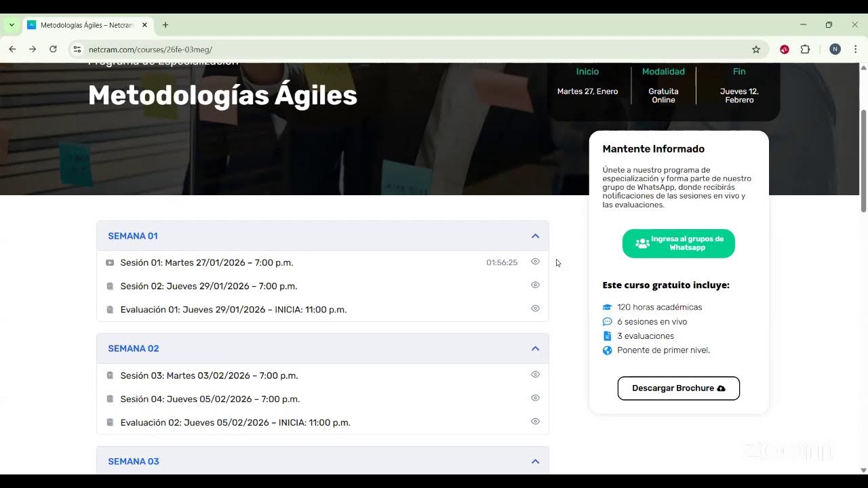This screenshot has width=868, height=488.
Task: Click the people icon on the Whatsapp button
Action: coord(642,243)
